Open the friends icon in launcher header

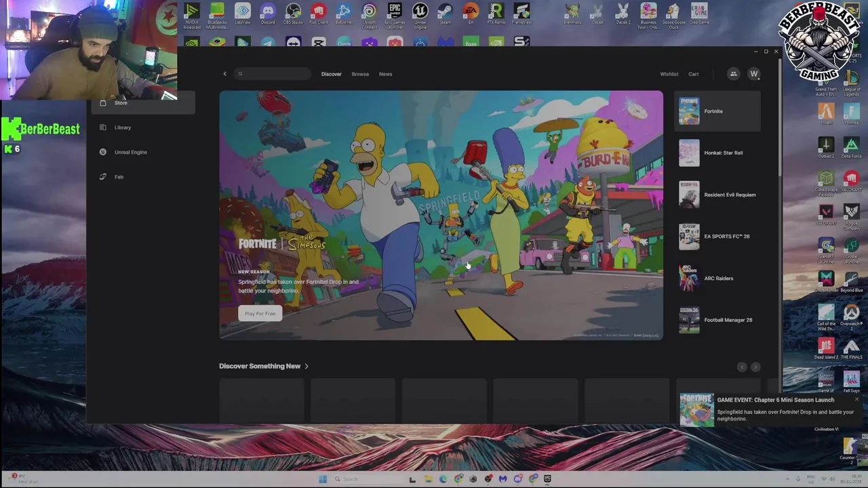pyautogui.click(x=733, y=74)
